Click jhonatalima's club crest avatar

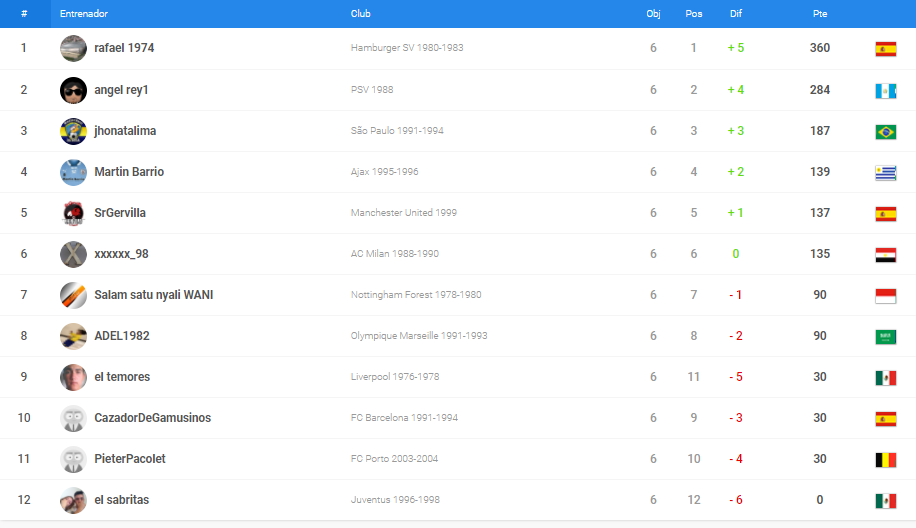tap(73, 131)
